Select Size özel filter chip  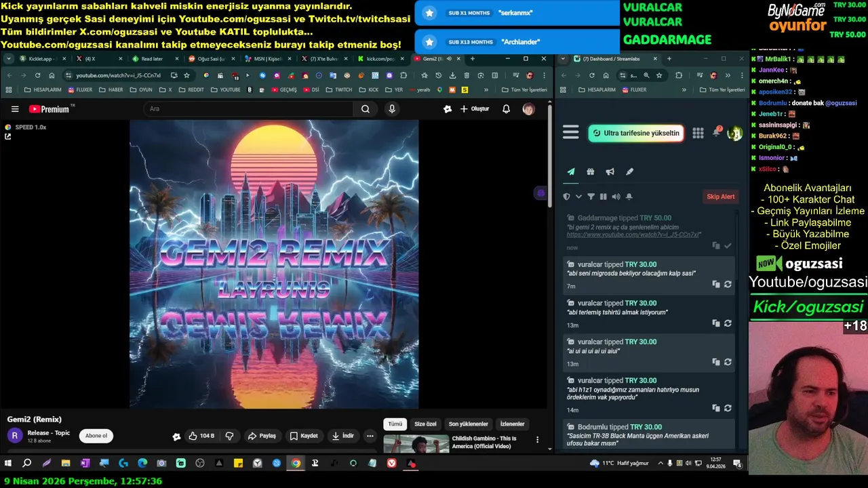click(x=425, y=424)
